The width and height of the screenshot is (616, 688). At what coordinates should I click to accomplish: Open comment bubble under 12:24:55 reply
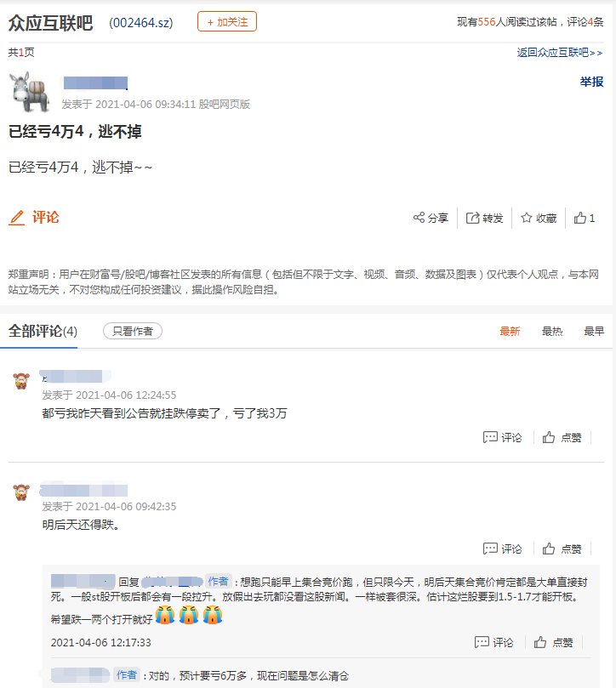pos(490,437)
